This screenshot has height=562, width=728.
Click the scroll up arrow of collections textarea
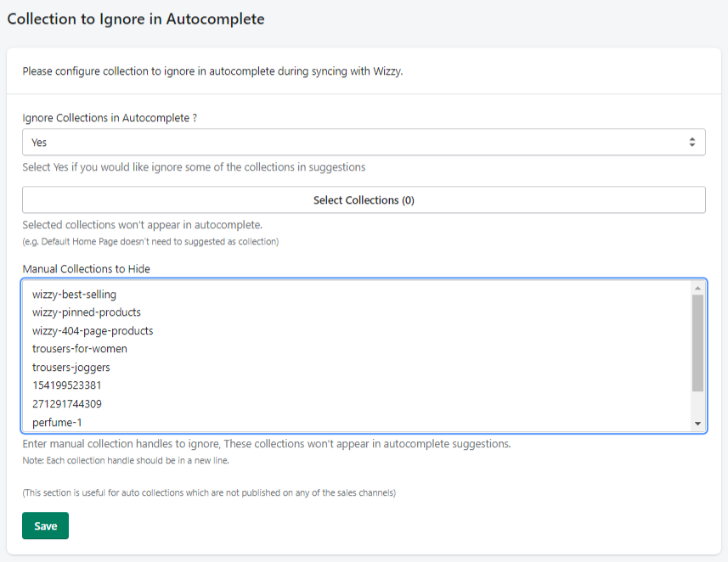(x=697, y=288)
